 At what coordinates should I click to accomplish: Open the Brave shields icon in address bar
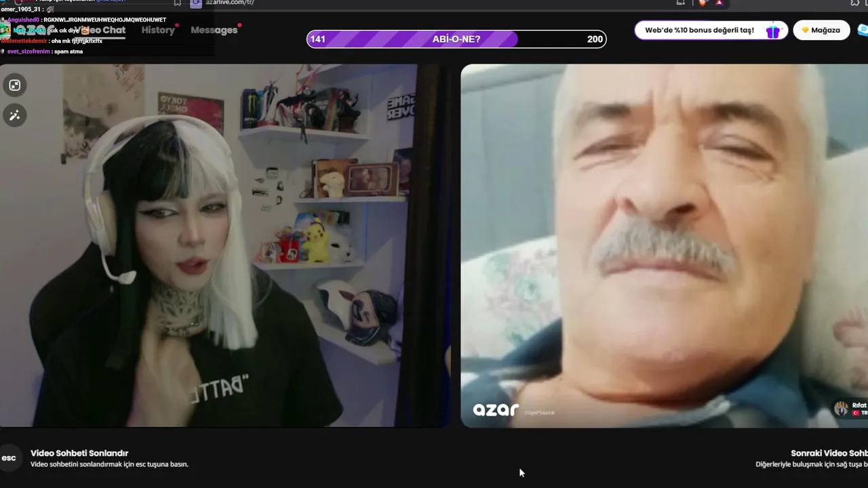[x=702, y=3]
